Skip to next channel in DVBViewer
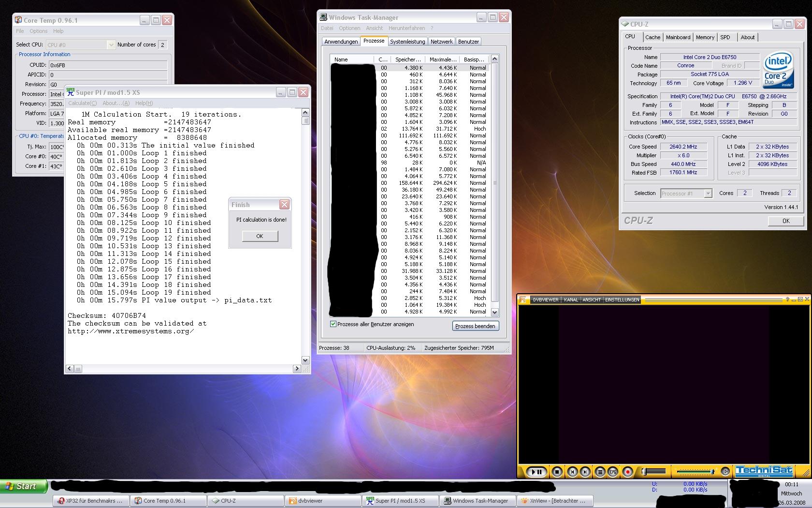 coord(585,471)
